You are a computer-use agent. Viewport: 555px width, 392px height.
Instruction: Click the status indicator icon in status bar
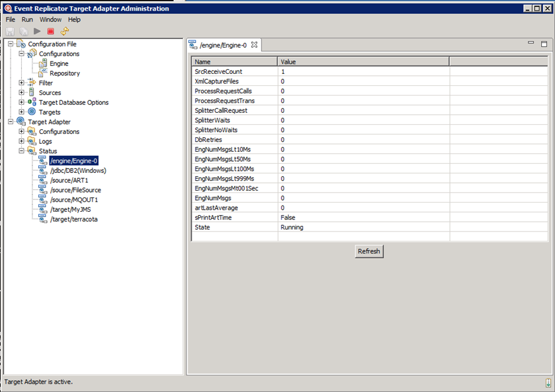tap(548, 383)
